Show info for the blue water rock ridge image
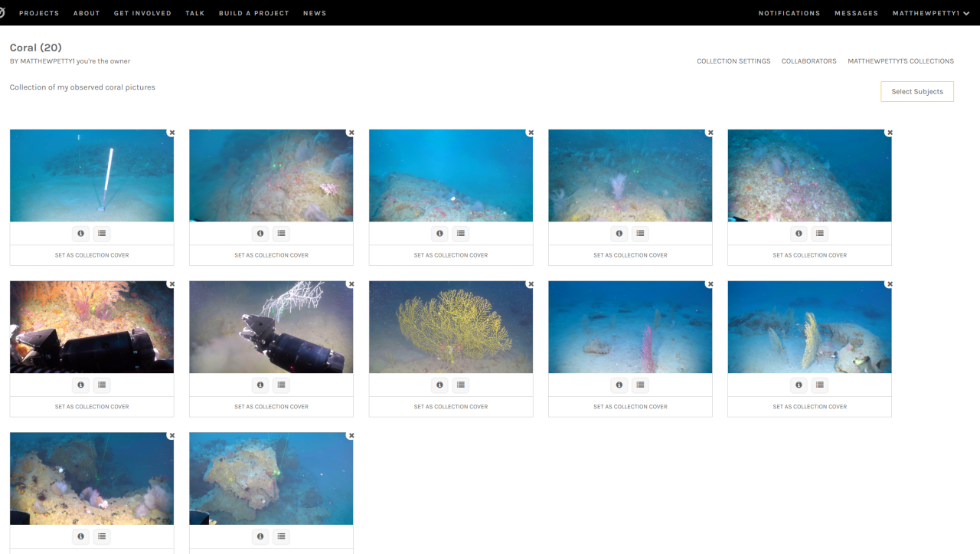Viewport: 980px width, 554px height. pyautogui.click(x=439, y=233)
